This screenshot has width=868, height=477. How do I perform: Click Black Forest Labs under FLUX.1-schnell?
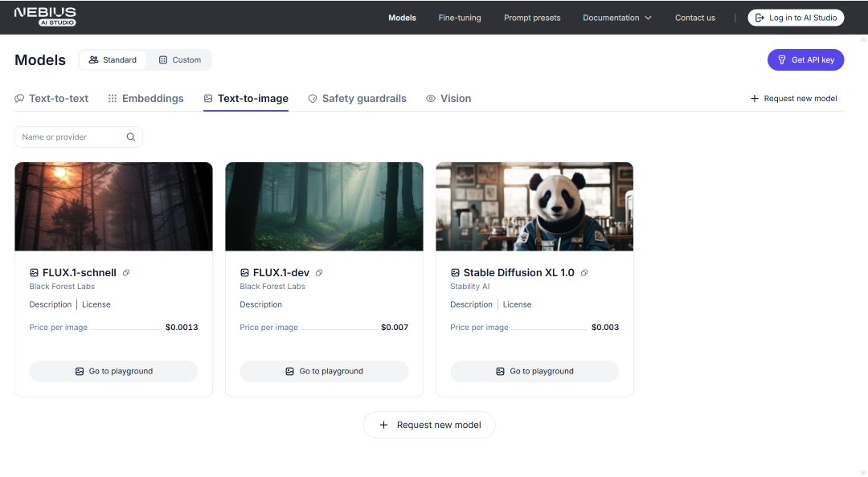[62, 287]
